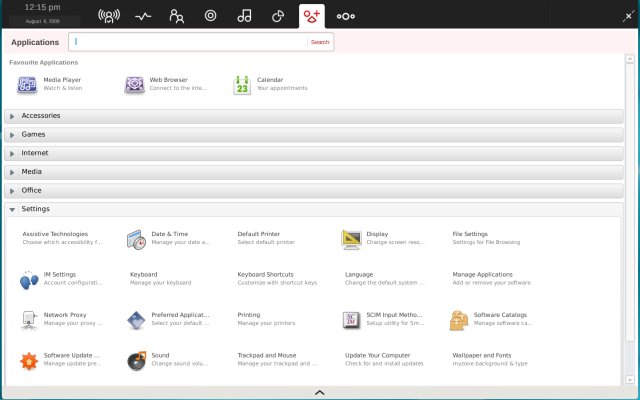Image resolution: width=640 pixels, height=400 pixels.
Task: Open the Display settings icon
Action: click(x=351, y=239)
